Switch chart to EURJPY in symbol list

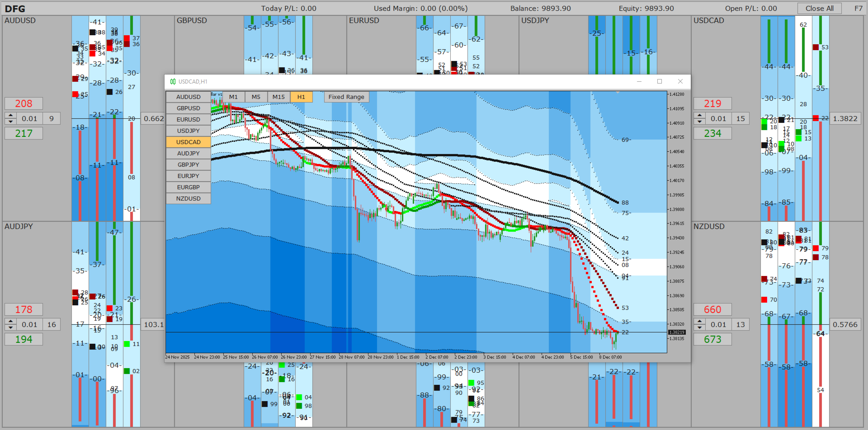189,176
